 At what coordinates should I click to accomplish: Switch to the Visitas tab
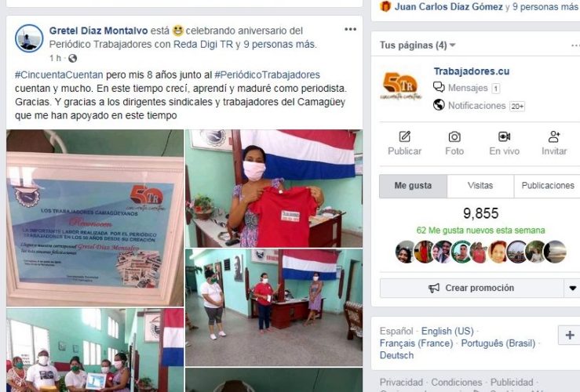pos(480,186)
